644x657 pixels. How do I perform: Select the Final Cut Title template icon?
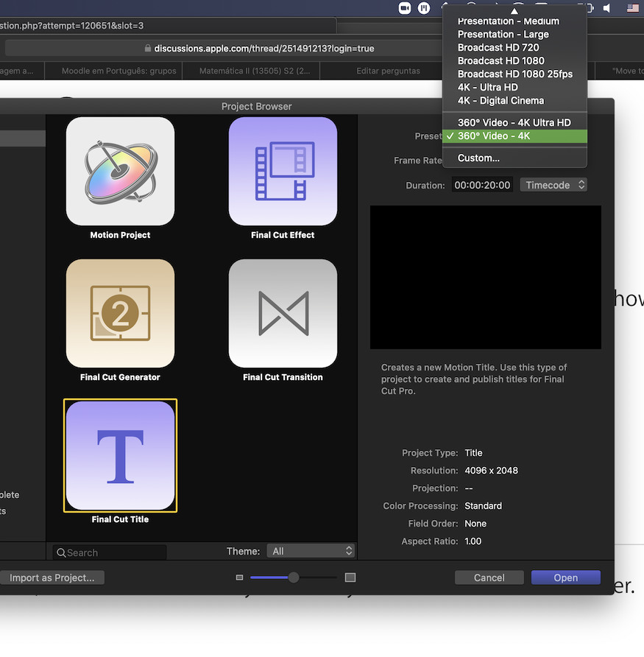tap(120, 455)
